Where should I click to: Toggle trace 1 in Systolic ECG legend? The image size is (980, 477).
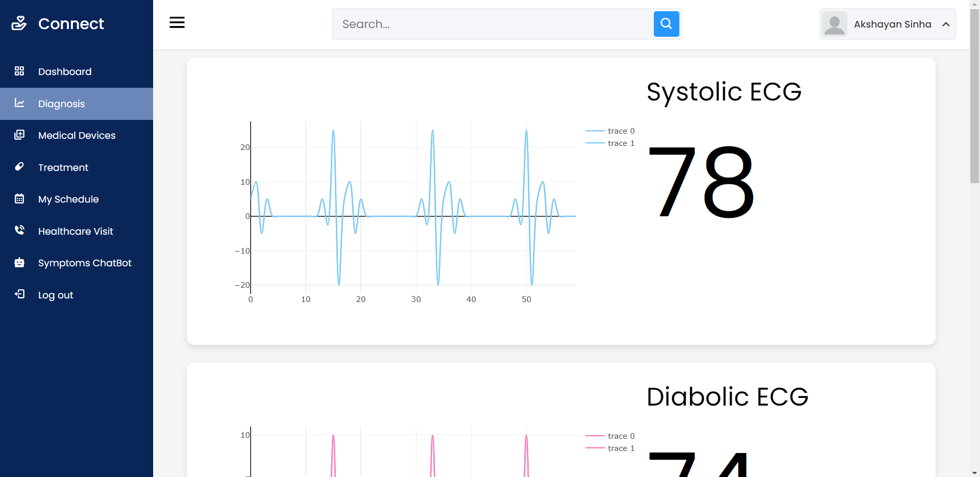coord(610,143)
